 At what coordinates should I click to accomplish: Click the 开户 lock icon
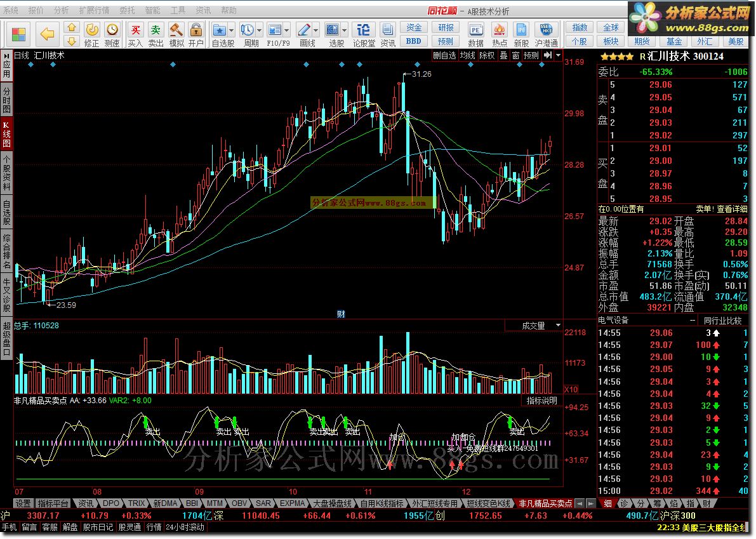pyautogui.click(x=196, y=35)
